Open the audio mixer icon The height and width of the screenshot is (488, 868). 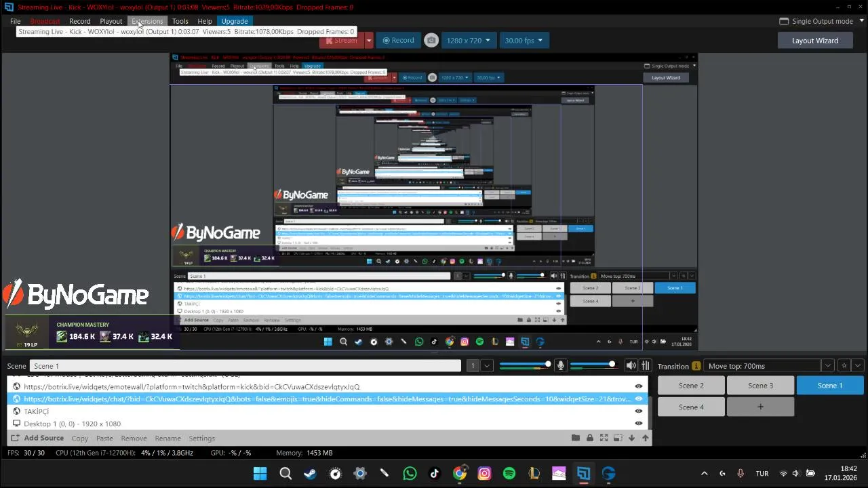[x=646, y=365]
